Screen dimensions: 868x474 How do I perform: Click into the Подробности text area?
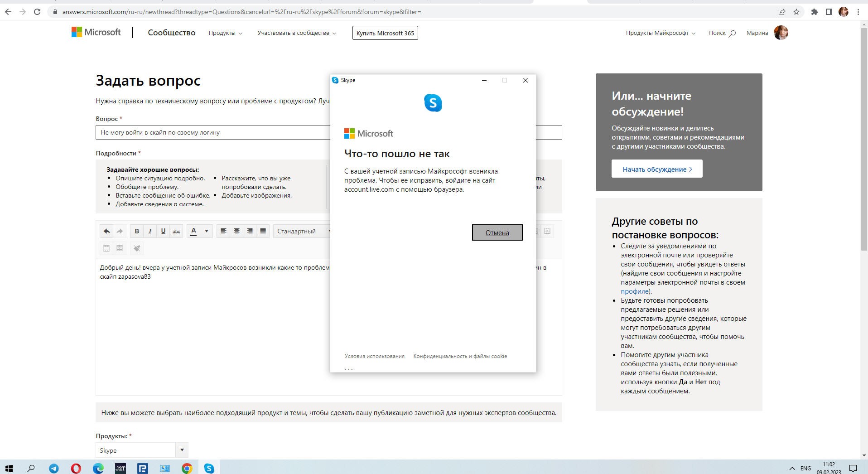pyautogui.click(x=328, y=326)
